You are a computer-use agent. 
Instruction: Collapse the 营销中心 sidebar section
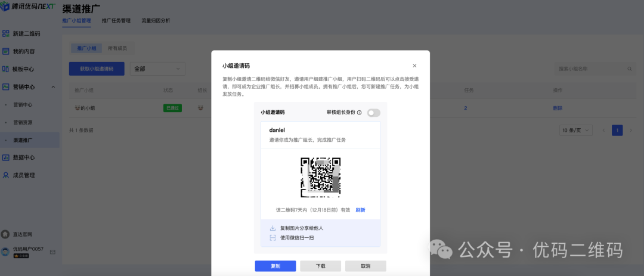coord(54,86)
